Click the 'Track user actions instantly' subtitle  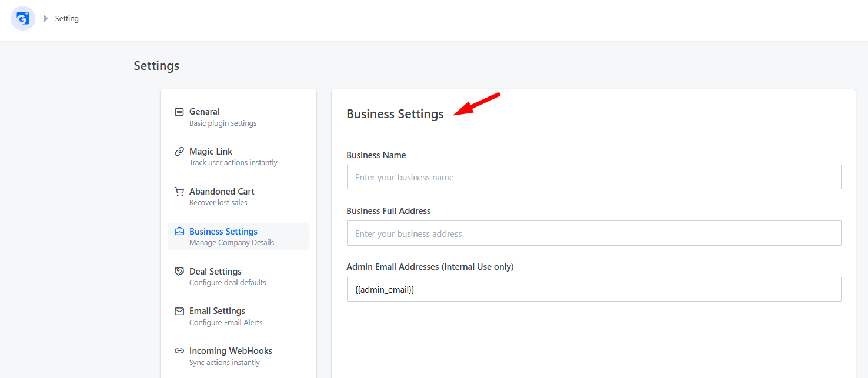pos(233,163)
